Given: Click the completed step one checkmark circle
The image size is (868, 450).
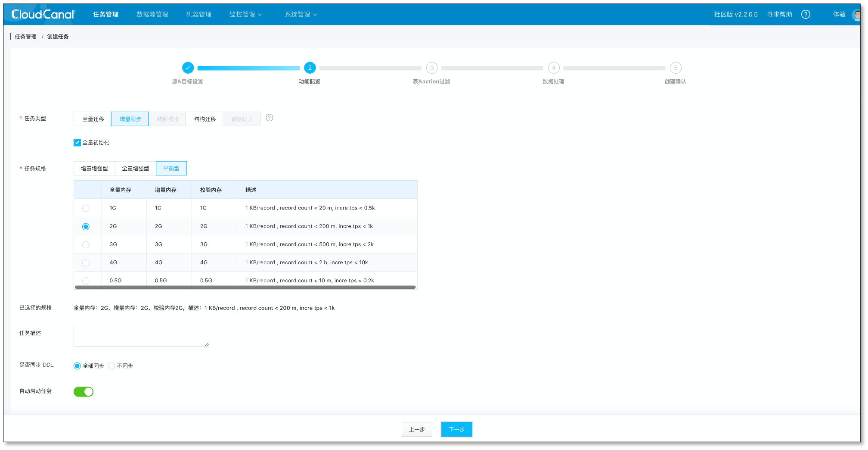Looking at the screenshot, I should click(x=188, y=68).
